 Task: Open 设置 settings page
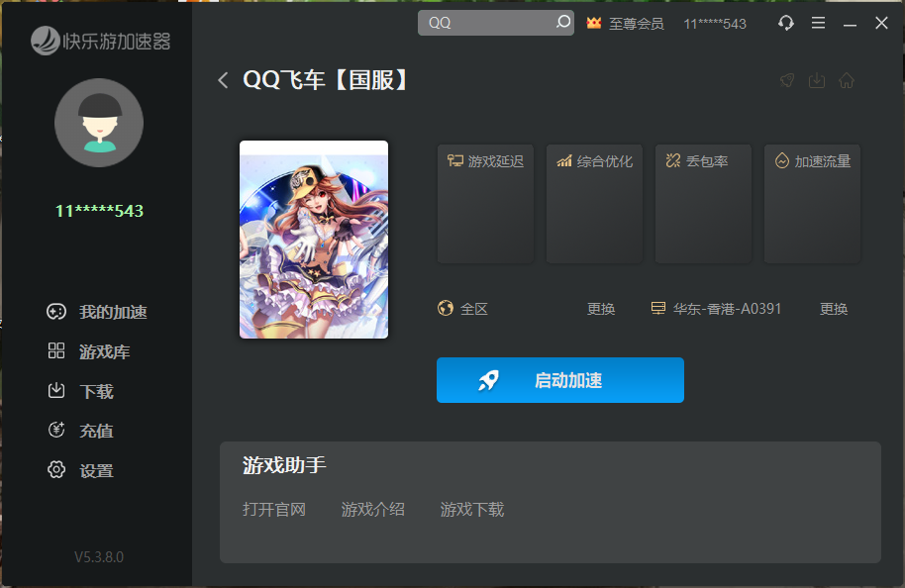pos(96,470)
